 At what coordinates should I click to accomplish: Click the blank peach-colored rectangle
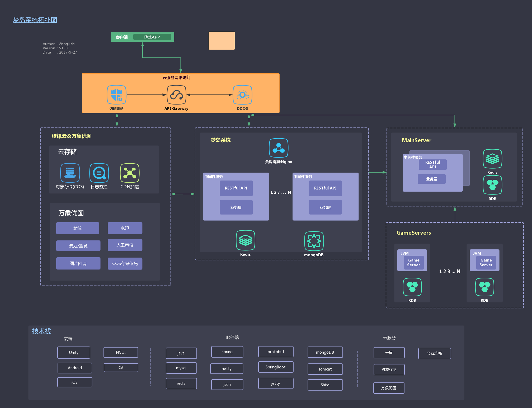(x=222, y=41)
